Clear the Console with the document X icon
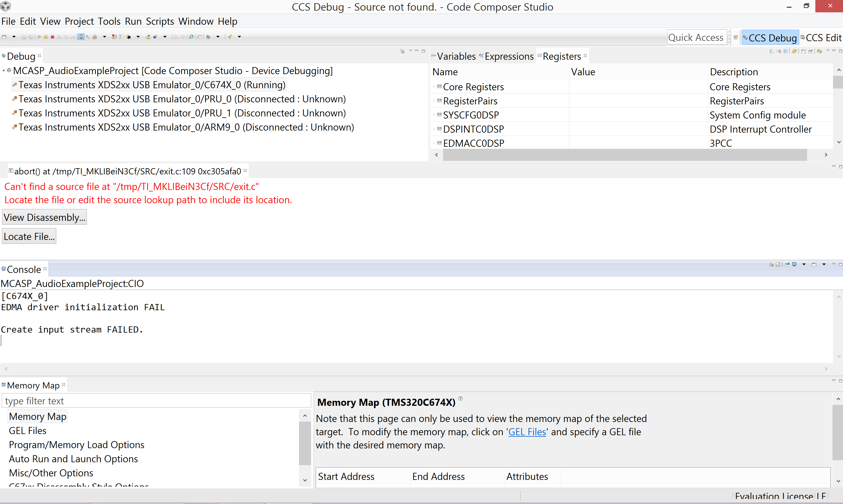 [771, 265]
